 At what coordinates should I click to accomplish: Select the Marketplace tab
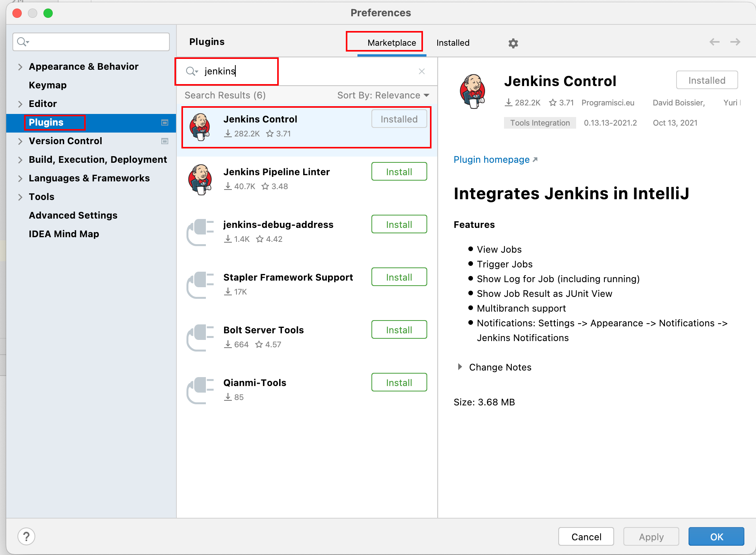392,43
